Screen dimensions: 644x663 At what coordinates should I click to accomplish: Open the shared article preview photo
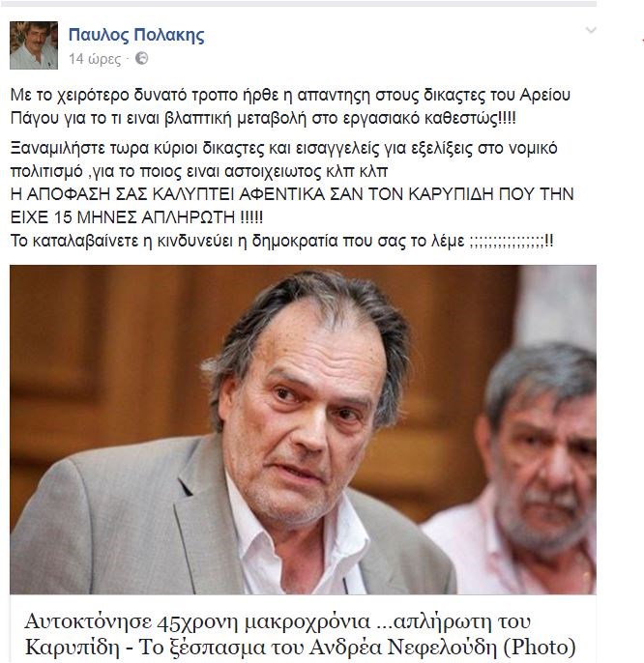303,429
